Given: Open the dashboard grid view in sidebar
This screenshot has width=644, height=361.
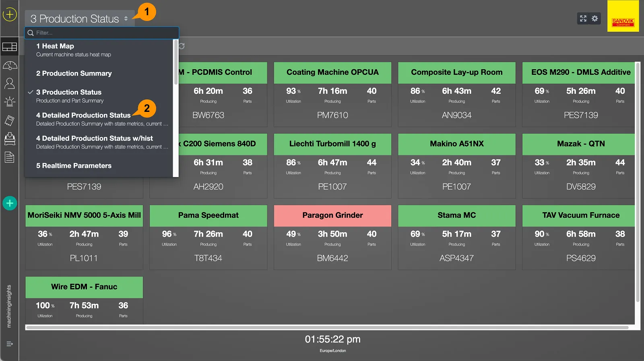Looking at the screenshot, I should (x=10, y=47).
